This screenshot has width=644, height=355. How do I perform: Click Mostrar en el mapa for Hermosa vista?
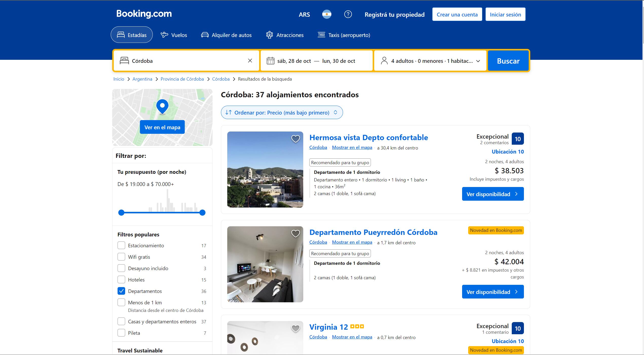[352, 147]
